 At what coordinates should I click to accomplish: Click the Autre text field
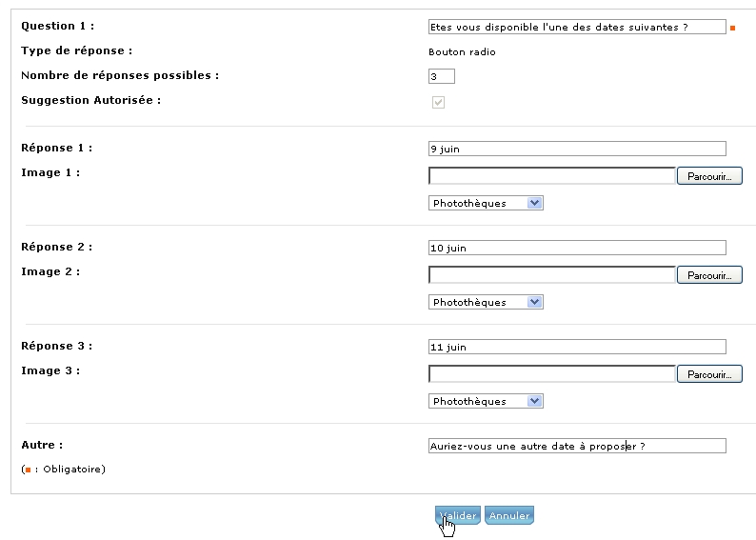(x=577, y=446)
